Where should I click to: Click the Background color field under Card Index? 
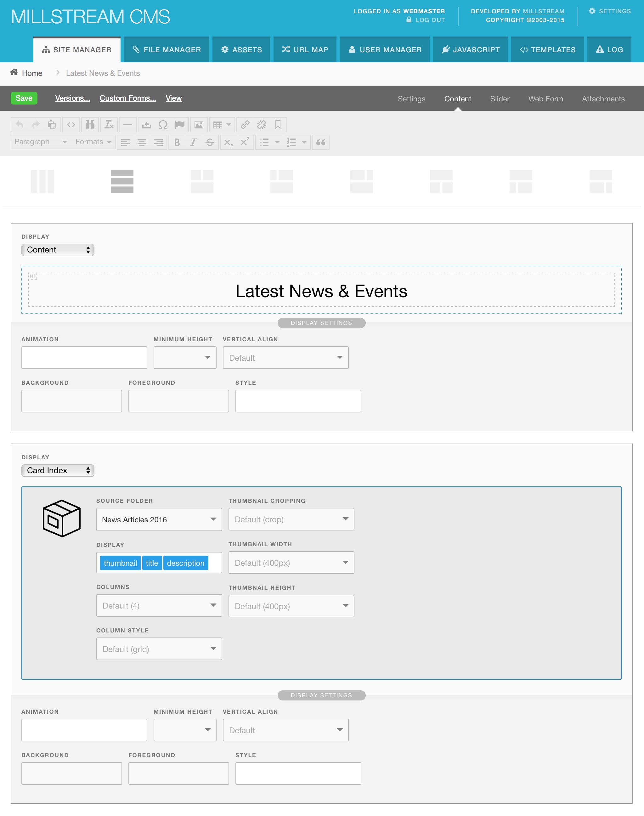click(72, 773)
